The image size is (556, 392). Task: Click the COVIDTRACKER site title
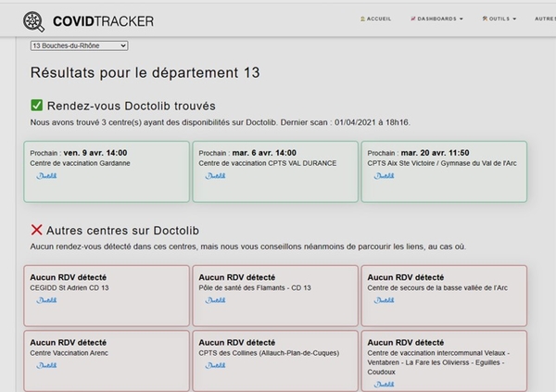point(103,21)
